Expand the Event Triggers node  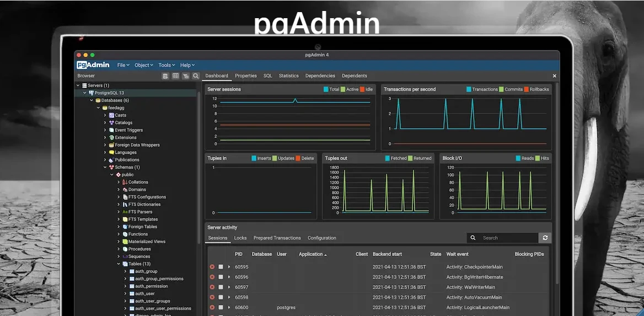(105, 130)
